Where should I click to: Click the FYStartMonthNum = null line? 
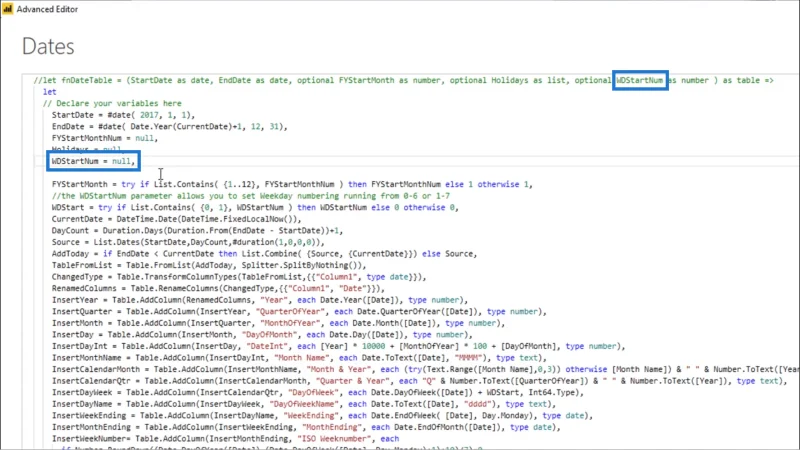click(x=105, y=138)
